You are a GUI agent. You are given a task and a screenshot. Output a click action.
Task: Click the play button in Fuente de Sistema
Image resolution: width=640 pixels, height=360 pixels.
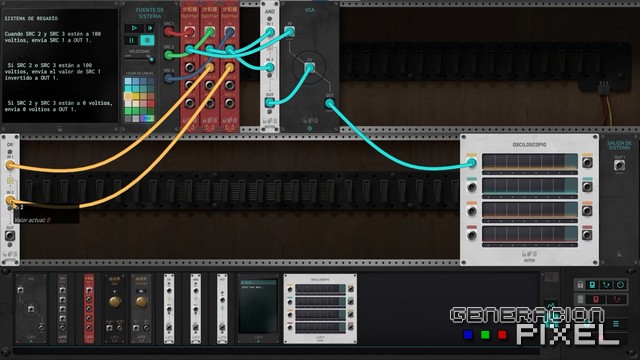(134, 28)
